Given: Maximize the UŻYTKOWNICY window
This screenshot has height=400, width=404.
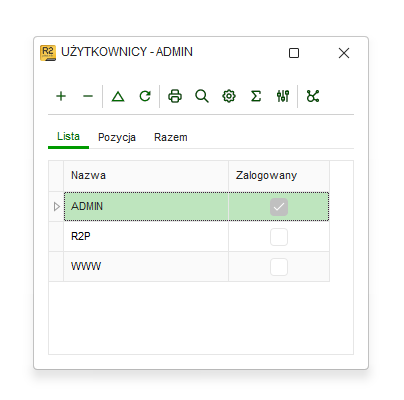Looking at the screenshot, I should pyautogui.click(x=294, y=53).
